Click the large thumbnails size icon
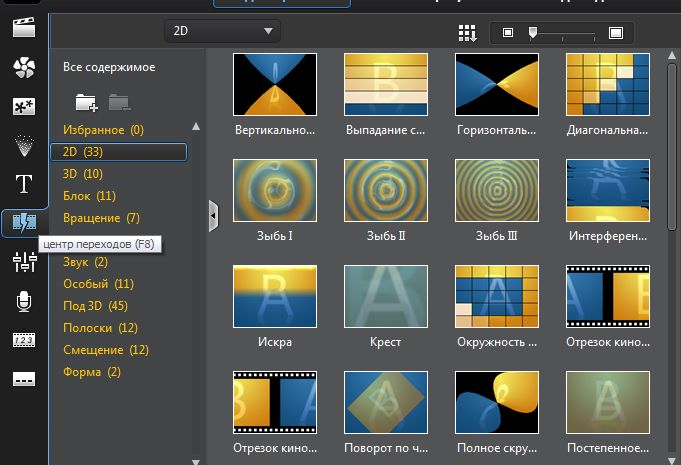681x465 pixels. [x=616, y=32]
